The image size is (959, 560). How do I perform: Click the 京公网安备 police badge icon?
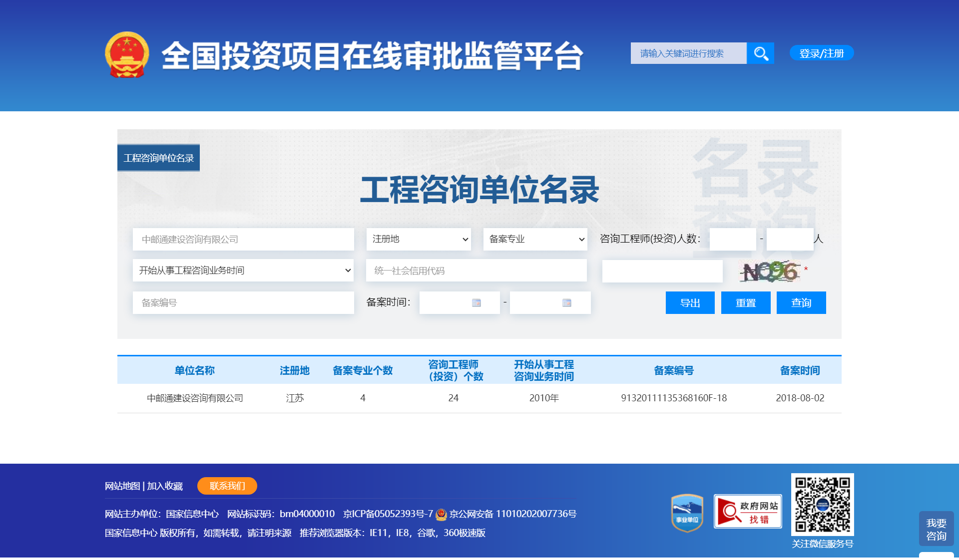[442, 514]
